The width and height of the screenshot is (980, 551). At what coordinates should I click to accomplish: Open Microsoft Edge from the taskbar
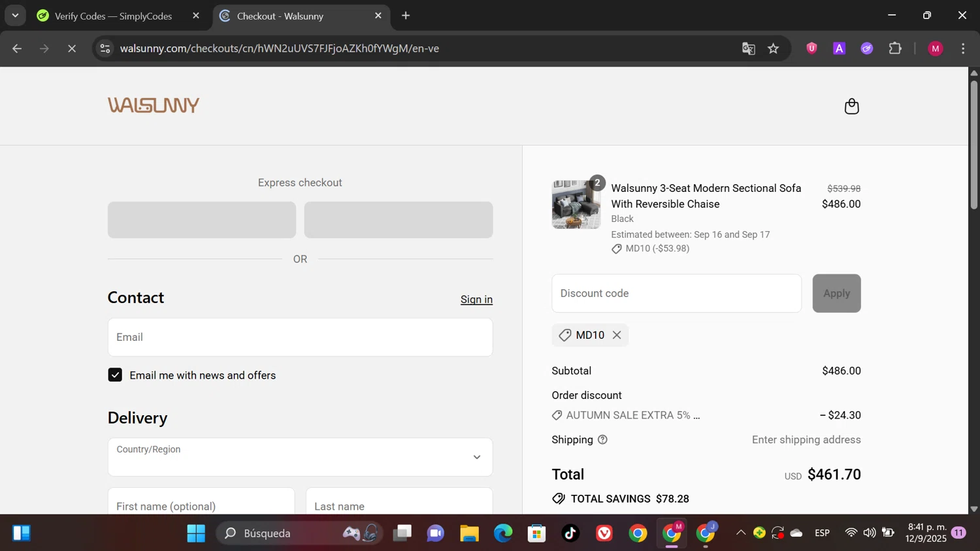[x=503, y=533]
